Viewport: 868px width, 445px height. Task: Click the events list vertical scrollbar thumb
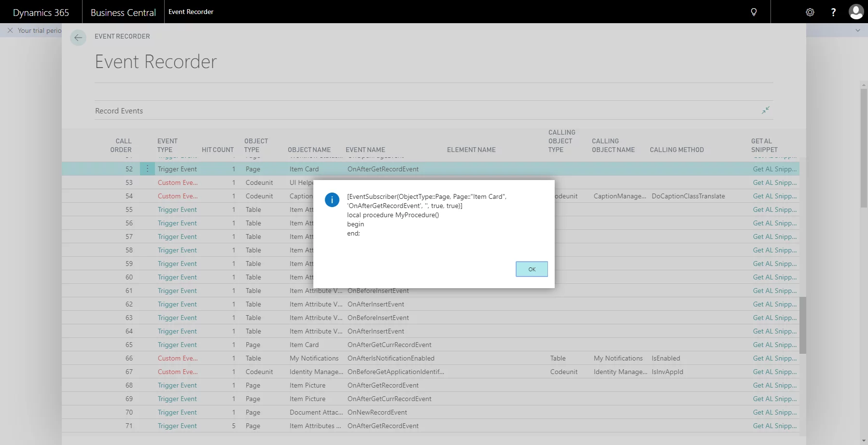point(802,325)
